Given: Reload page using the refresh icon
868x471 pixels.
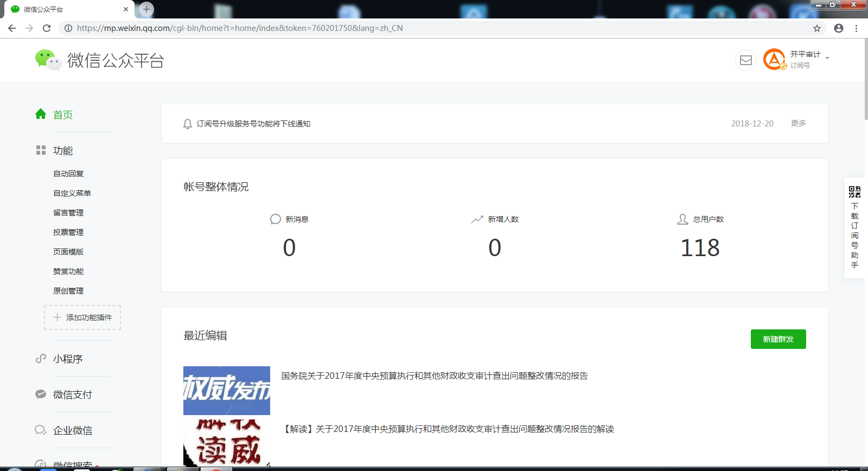Looking at the screenshot, I should point(47,28).
